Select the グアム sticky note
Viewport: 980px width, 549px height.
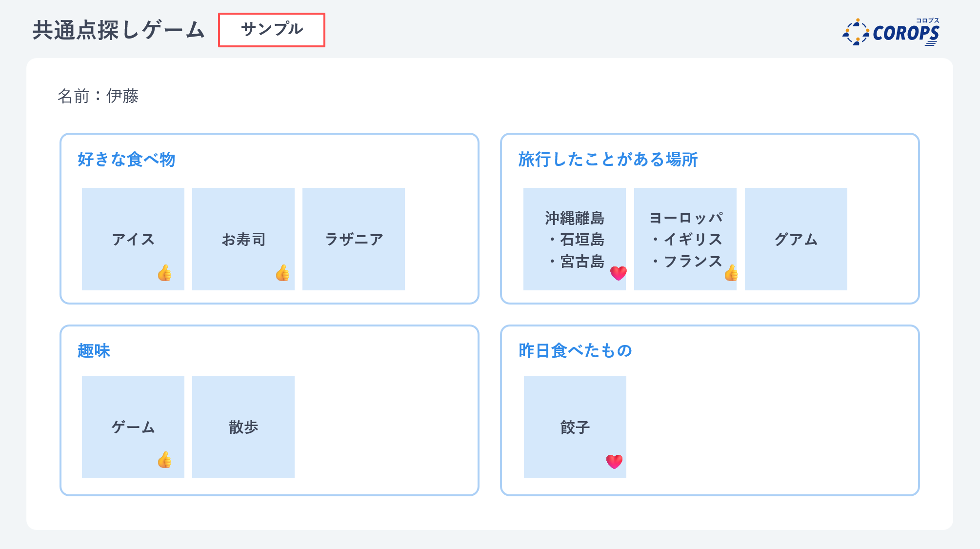[796, 239]
